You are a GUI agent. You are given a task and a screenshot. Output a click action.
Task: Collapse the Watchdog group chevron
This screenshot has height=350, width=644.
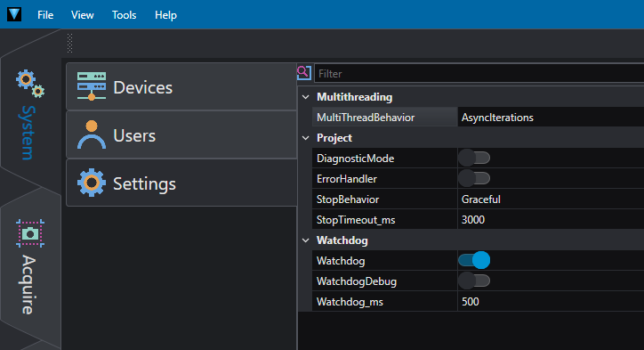306,240
